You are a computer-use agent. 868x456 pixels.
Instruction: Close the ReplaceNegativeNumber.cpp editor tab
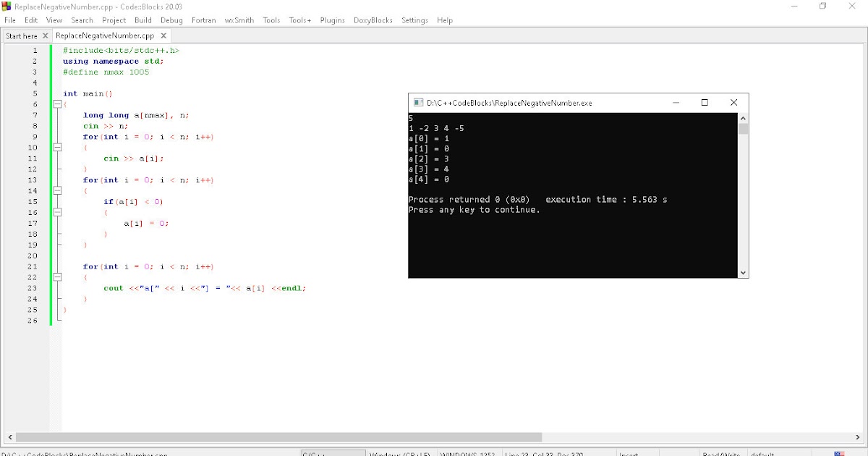click(163, 34)
